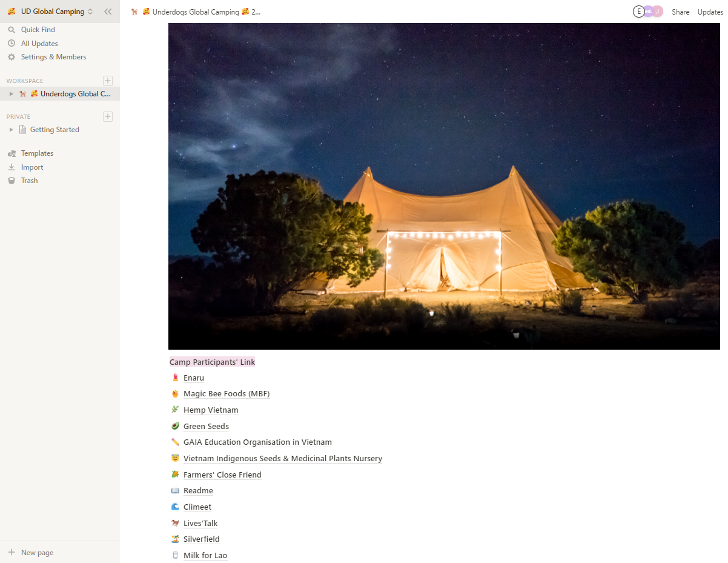Screen dimensions: 728x563
Task: Expand the Underdogs Global Camping page tree
Action: tap(11, 94)
